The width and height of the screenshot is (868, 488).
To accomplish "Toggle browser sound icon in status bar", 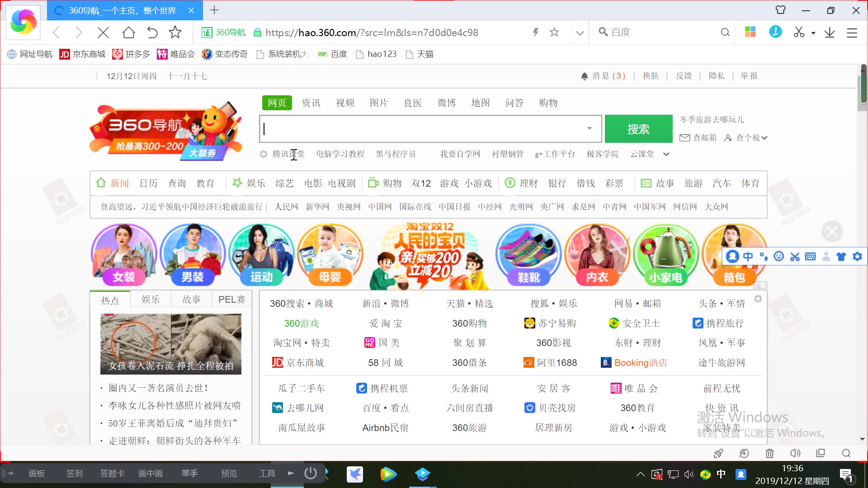I will 795,453.
